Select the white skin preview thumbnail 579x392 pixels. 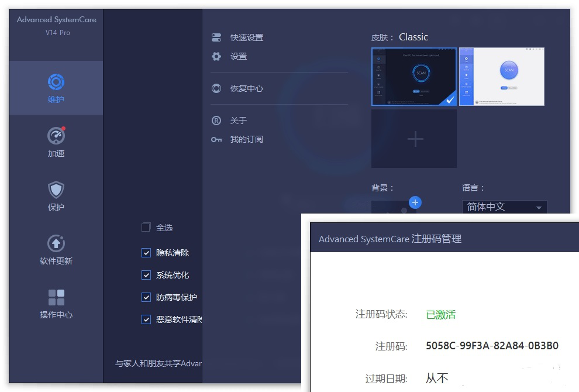pos(502,77)
